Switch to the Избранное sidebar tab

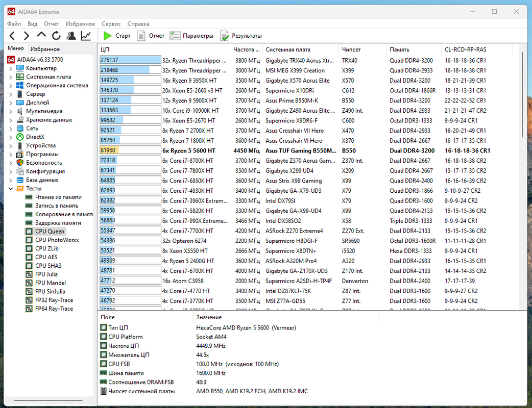click(45, 49)
